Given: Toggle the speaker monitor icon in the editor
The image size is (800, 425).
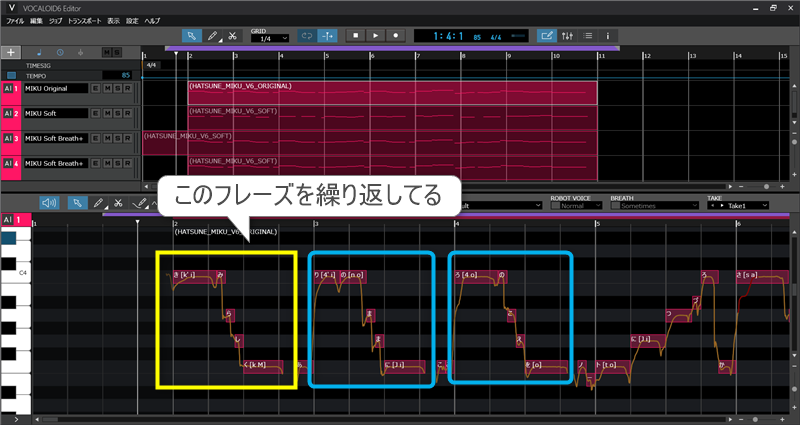Looking at the screenshot, I should tap(49, 203).
